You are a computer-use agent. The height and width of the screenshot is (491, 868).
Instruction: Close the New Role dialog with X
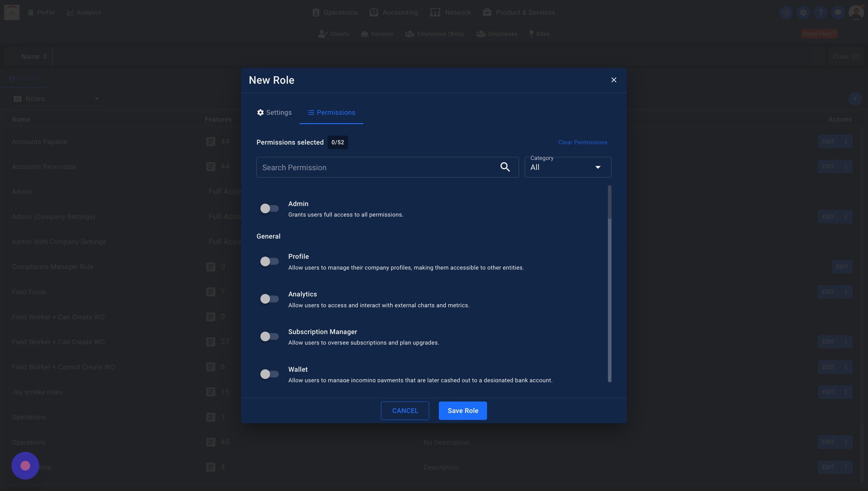[614, 80]
